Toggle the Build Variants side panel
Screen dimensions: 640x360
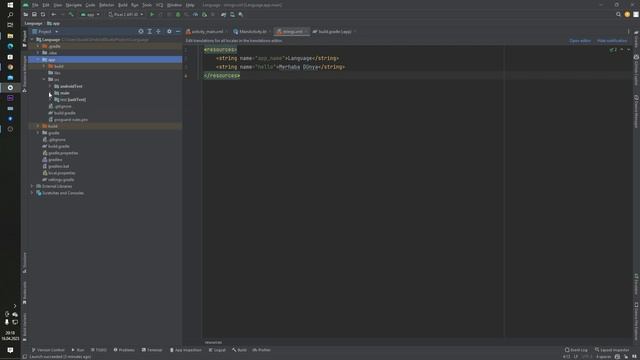click(x=24, y=328)
